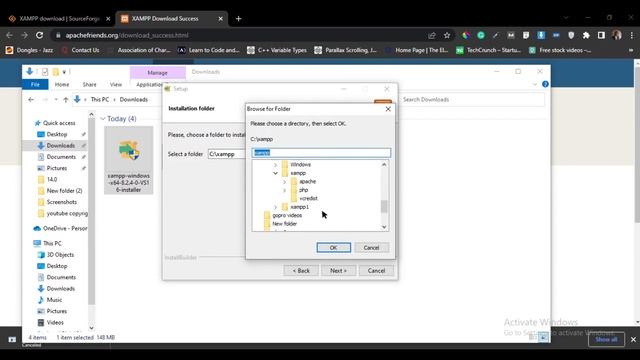Collapse the Today (4) group
This screenshot has height=360, width=640.
[103, 119]
